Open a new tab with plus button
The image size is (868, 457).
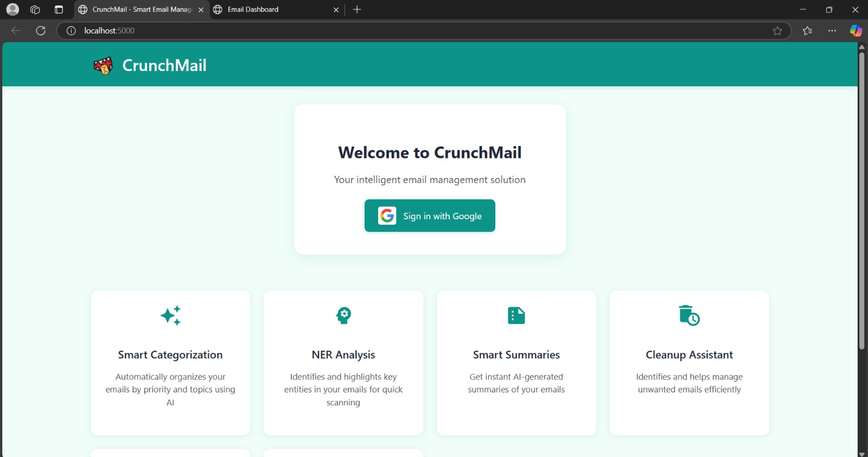click(357, 9)
